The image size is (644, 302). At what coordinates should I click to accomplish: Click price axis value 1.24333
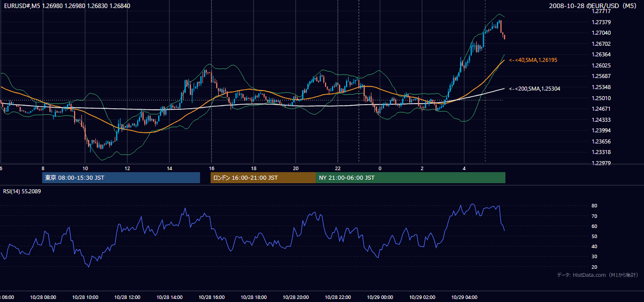[x=601, y=120]
